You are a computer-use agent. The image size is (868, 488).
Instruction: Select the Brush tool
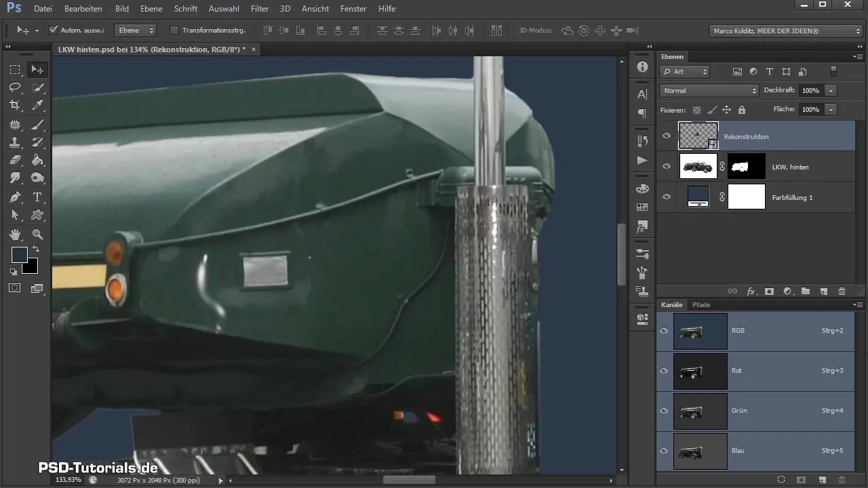[x=37, y=125]
